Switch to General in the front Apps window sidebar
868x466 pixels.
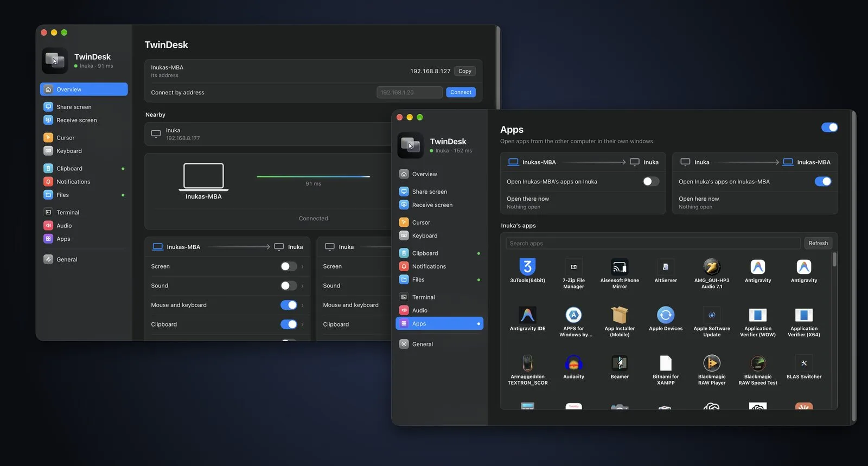click(439, 344)
